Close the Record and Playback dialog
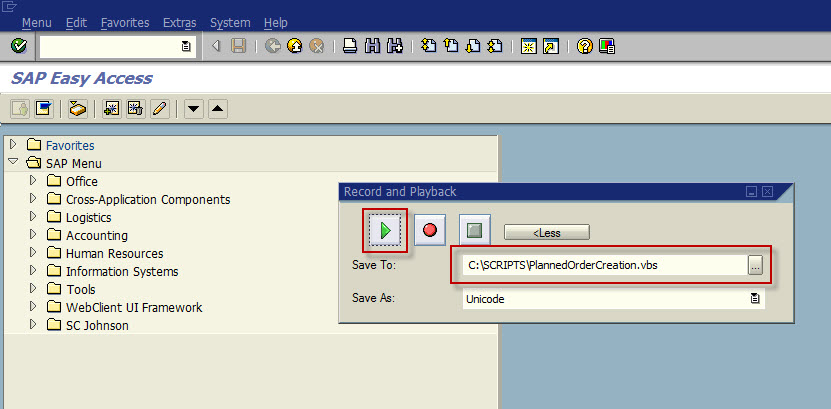This screenshot has height=409, width=831. 767,192
